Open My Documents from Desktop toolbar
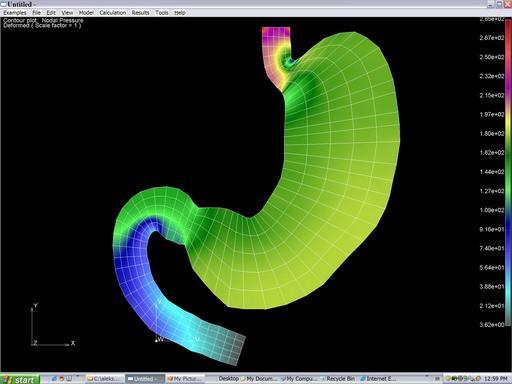The image size is (512, 384). click(x=259, y=379)
